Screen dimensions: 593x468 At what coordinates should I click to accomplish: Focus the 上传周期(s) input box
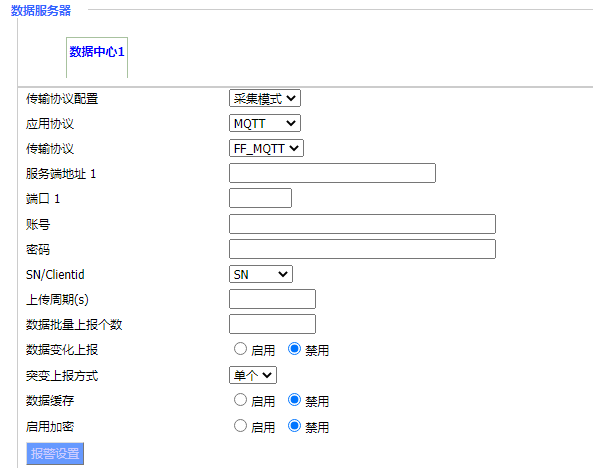[x=272, y=299]
